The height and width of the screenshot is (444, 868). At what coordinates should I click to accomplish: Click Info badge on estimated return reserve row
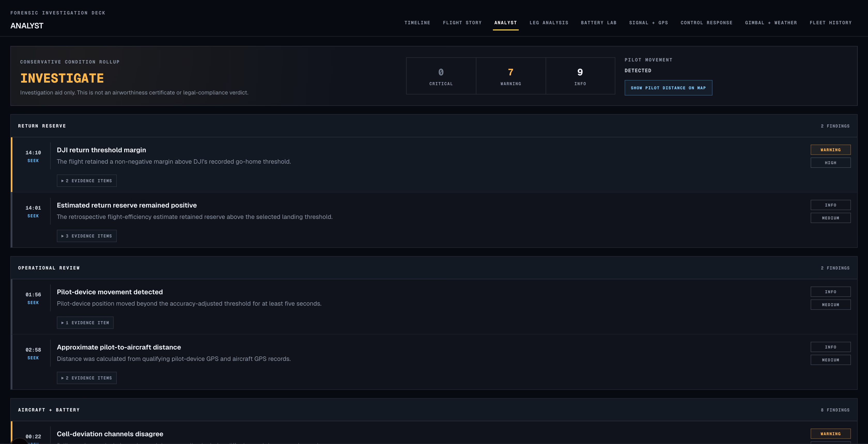point(831,205)
